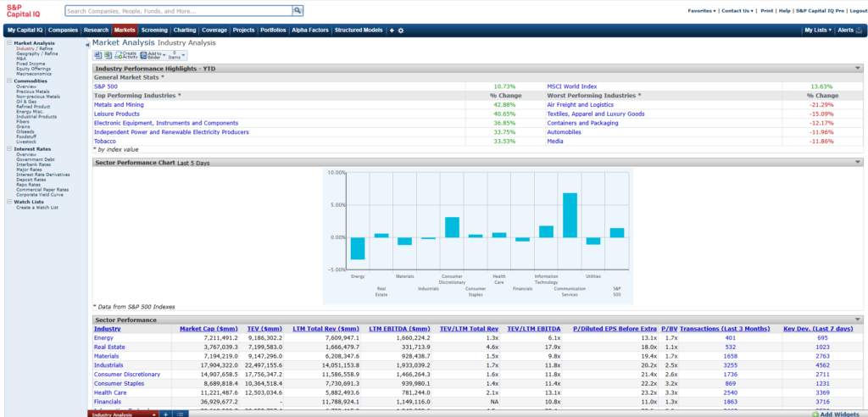868x417 pixels.
Task: Click the plus icon in navigation bar
Action: (x=392, y=31)
